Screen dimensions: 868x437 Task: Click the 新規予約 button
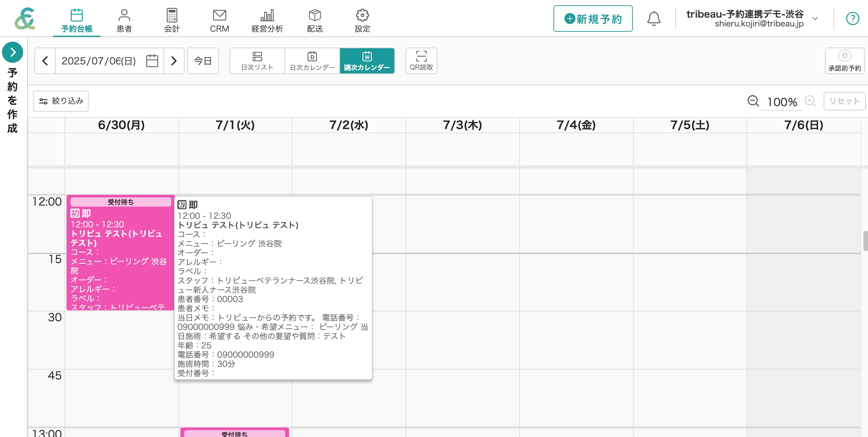(593, 19)
